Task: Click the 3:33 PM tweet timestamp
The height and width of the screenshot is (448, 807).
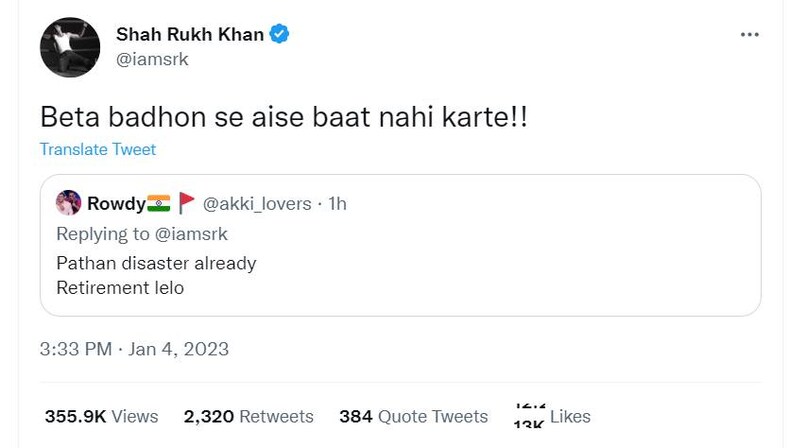Action: point(75,349)
